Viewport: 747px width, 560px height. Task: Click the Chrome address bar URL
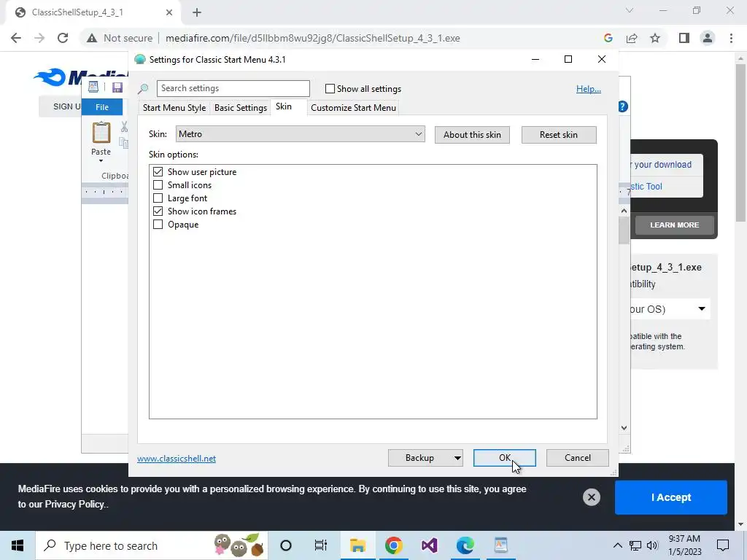(x=312, y=38)
